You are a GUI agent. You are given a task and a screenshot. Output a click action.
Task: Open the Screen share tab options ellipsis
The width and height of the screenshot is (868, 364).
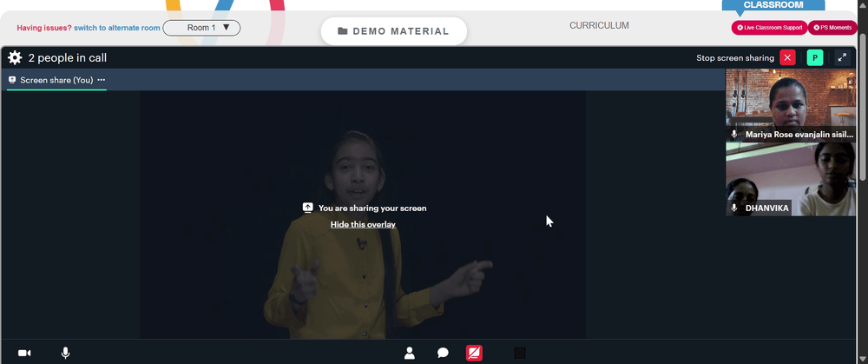102,80
